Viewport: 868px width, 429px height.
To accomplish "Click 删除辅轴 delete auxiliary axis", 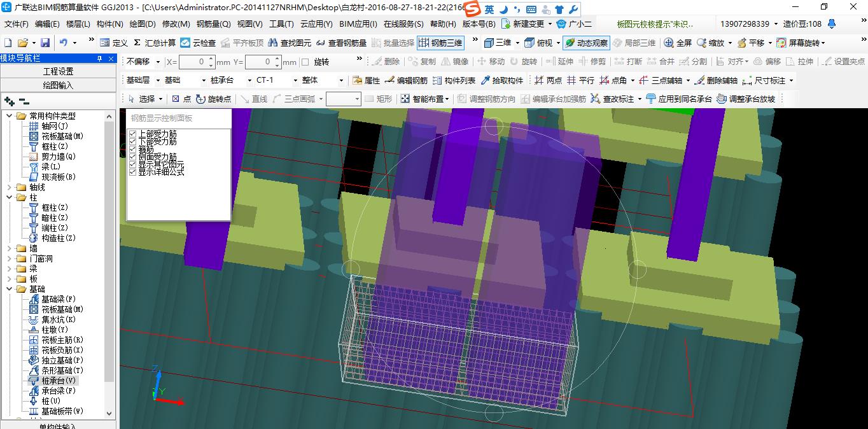I will click(x=716, y=80).
